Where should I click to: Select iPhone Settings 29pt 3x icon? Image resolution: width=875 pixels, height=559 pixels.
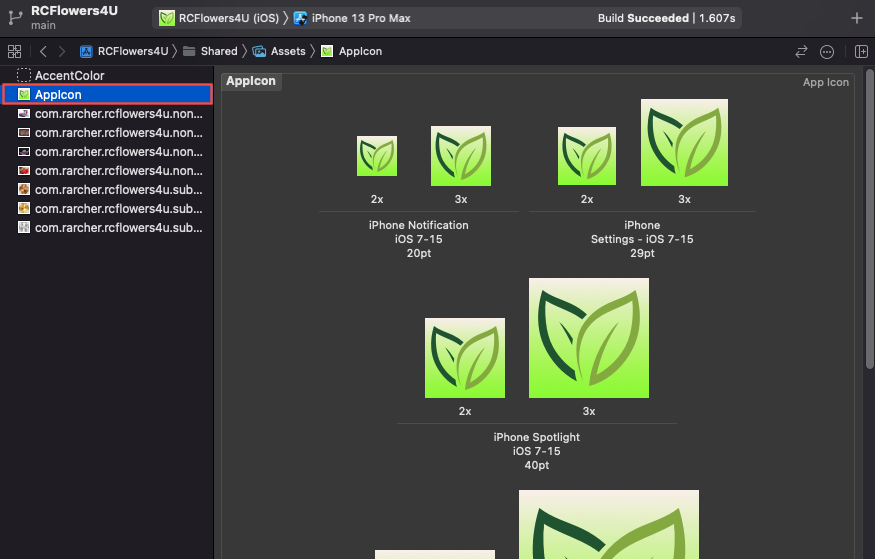684,142
